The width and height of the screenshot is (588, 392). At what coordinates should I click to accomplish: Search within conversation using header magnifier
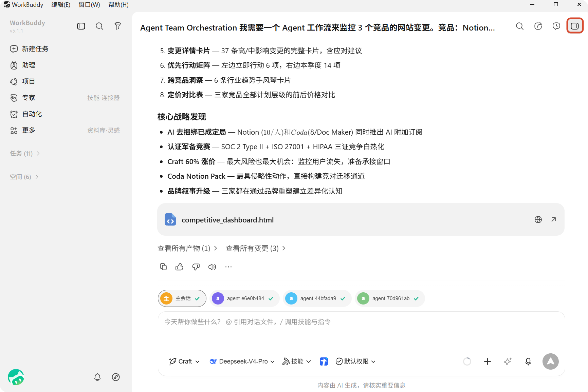tap(520, 26)
